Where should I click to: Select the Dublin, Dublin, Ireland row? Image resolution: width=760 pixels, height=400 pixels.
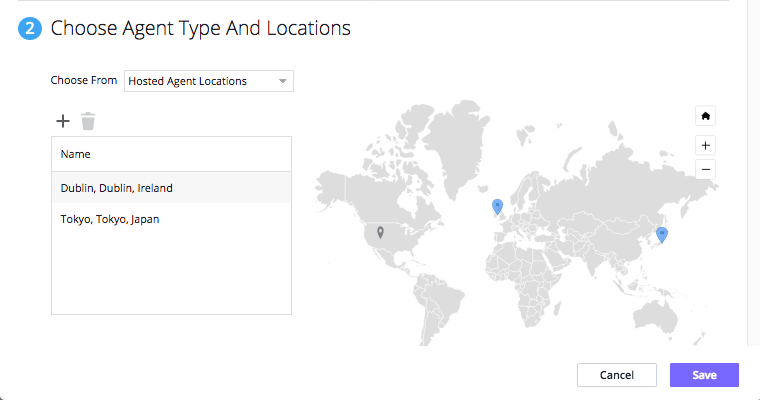coord(172,188)
